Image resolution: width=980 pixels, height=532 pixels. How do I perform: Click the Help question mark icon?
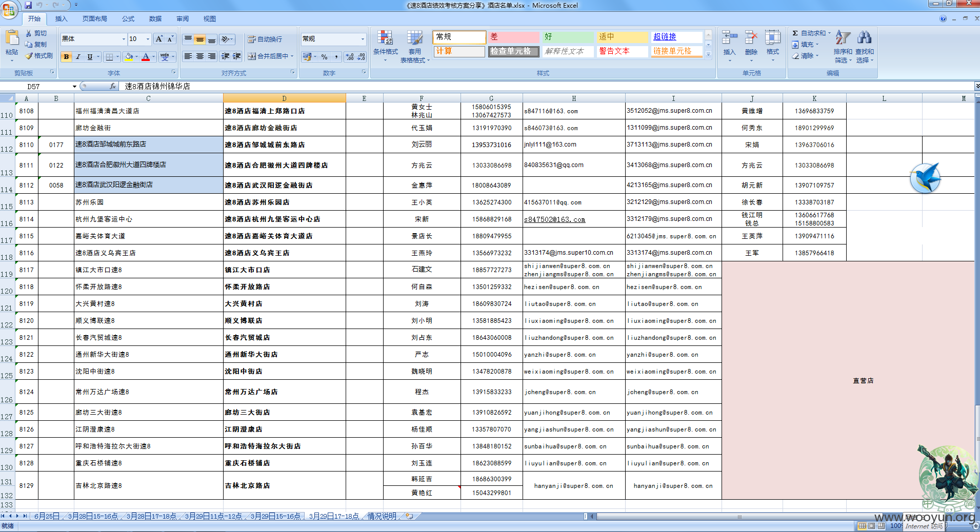point(943,18)
